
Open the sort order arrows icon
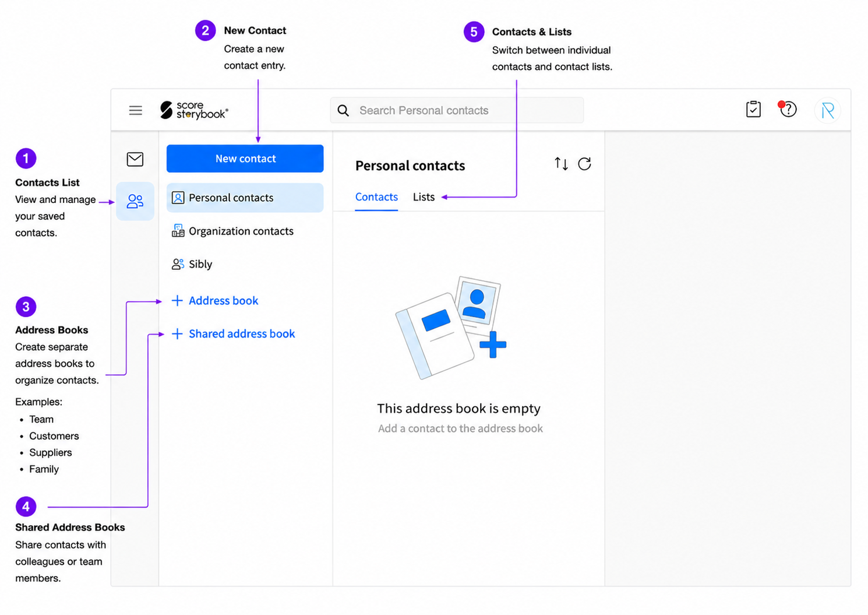tap(561, 164)
